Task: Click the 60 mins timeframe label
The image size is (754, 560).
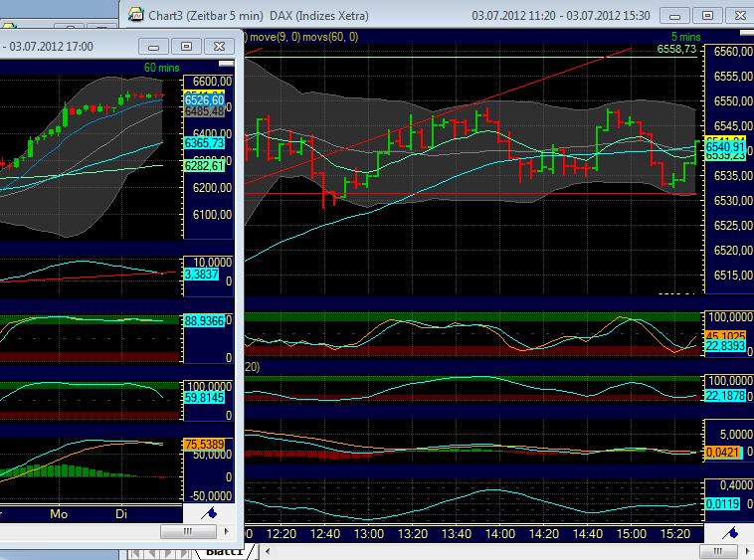Action: coord(161,68)
